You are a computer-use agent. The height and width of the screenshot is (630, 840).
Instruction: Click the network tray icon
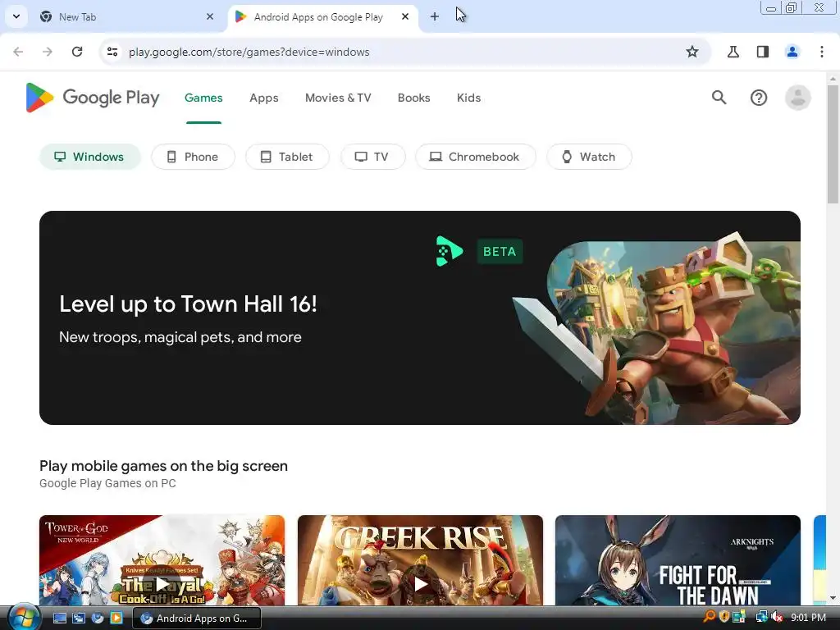coord(761,617)
